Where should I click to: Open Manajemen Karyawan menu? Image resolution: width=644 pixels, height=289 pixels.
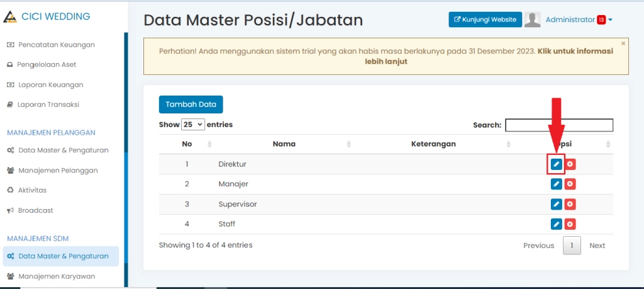point(51,276)
